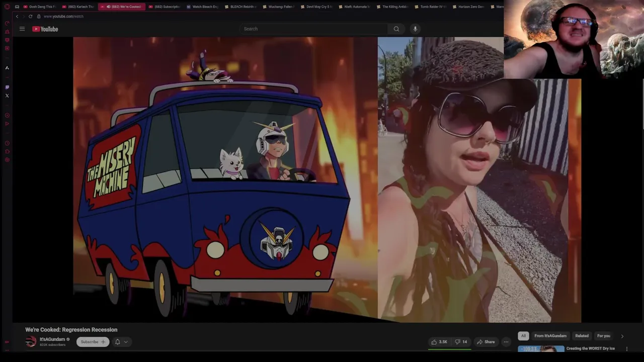Open the Opera GX main menu logo
The height and width of the screenshot is (362, 644).
point(7,7)
